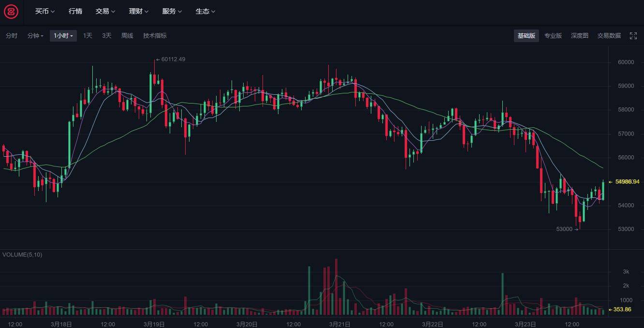This screenshot has width=644, height=328.
Task: Switch to 基础版 chart mode
Action: [x=527, y=36]
